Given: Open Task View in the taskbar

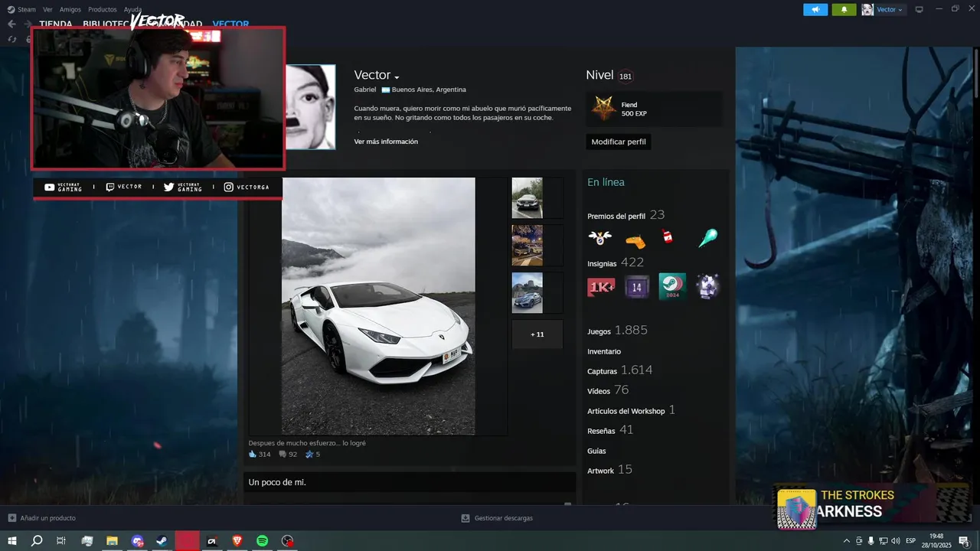Looking at the screenshot, I should pos(61,541).
